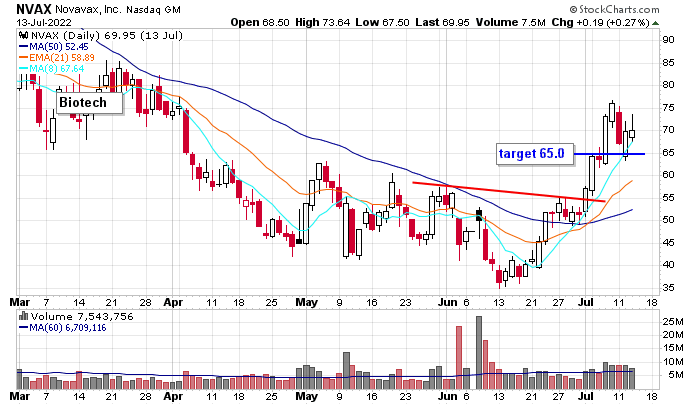The width and height of the screenshot is (700, 405).
Task: Click the 20M volume axis label
Action: 673,334
